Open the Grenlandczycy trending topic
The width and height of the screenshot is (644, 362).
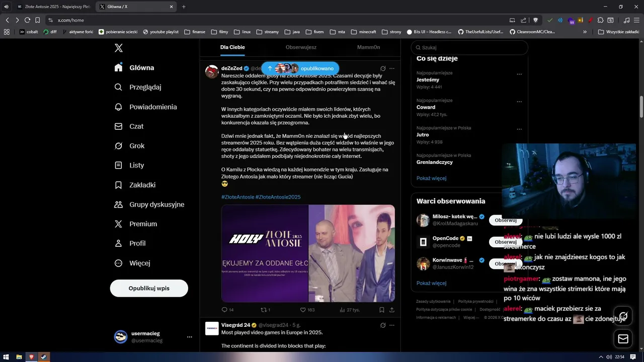pyautogui.click(x=435, y=162)
